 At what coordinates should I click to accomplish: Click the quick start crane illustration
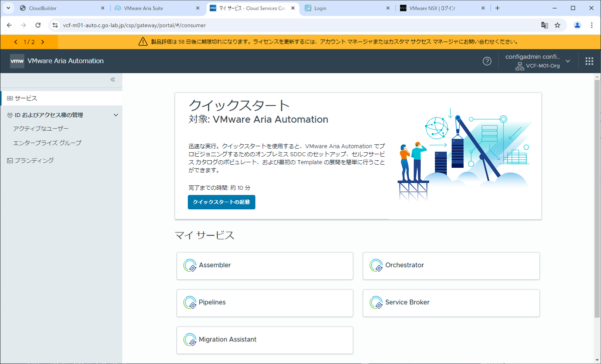point(463,154)
